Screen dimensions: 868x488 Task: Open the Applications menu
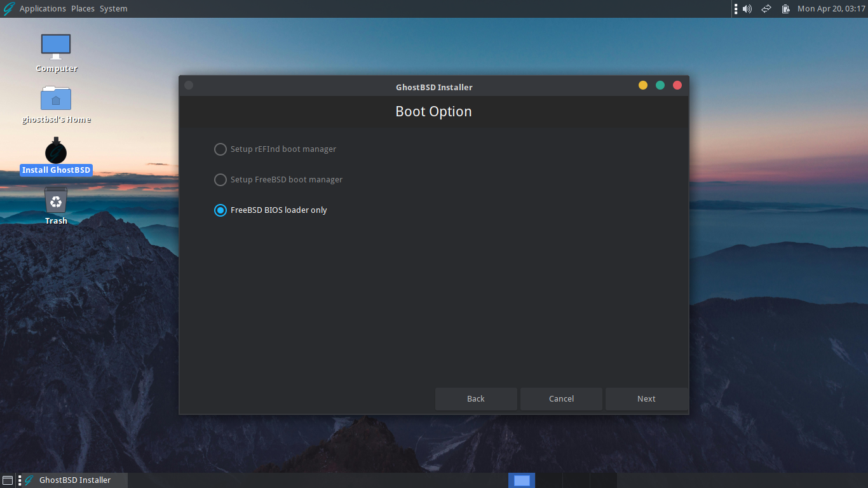coord(43,8)
